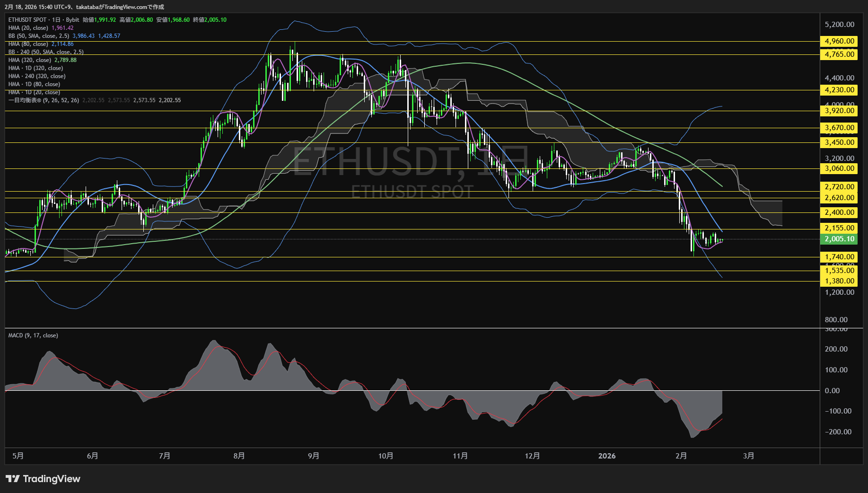Select the 4,230.00 yellow price label

839,90
